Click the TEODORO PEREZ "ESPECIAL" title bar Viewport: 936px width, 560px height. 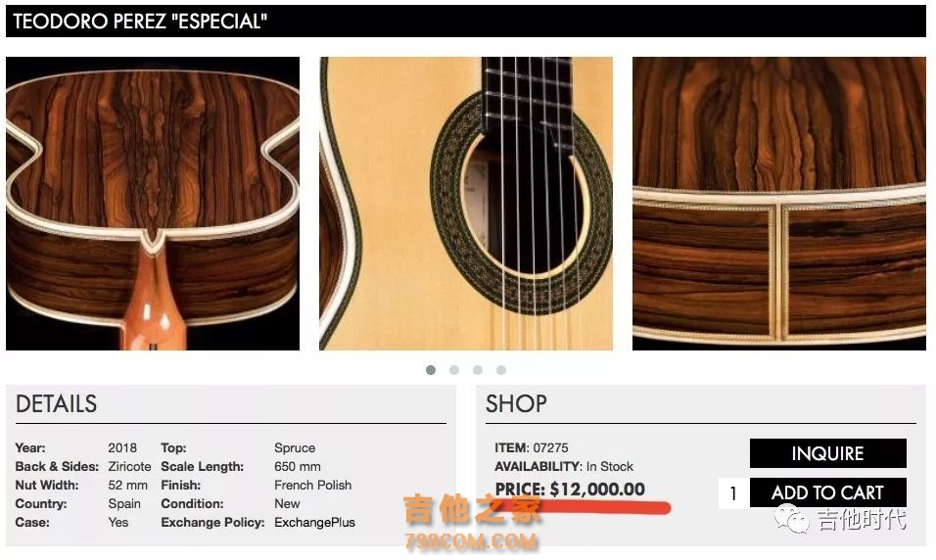click(466, 22)
